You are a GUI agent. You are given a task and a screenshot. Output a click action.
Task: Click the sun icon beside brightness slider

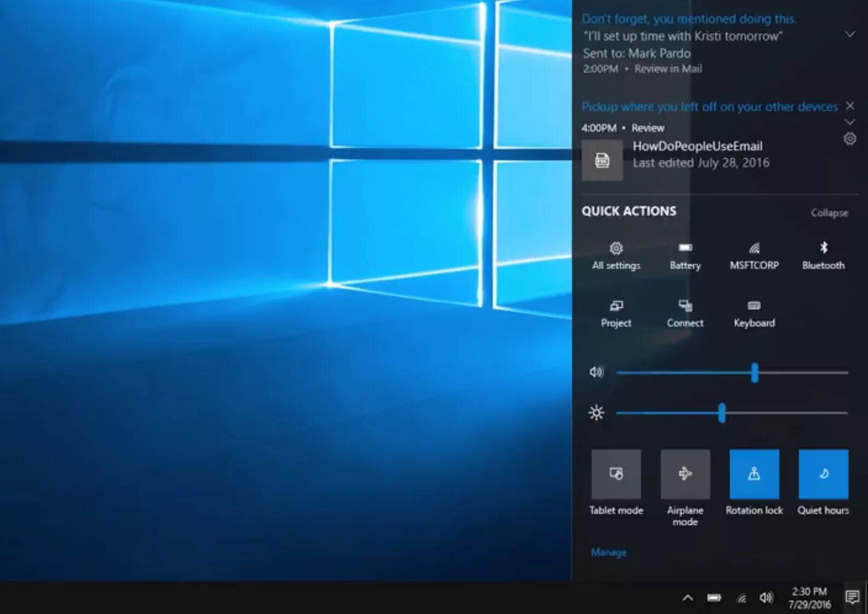[x=596, y=413]
